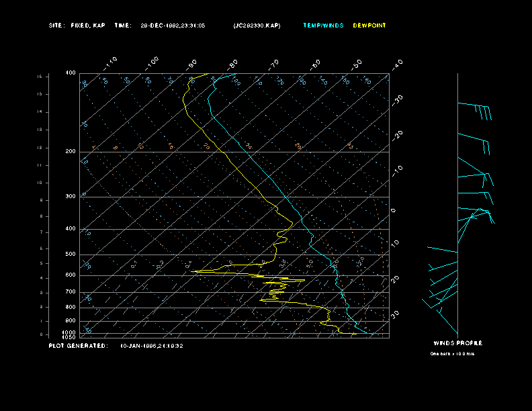The height and width of the screenshot is (411, 532).
Task: Click the -90 temperature label on top axis
Action: 192,64
